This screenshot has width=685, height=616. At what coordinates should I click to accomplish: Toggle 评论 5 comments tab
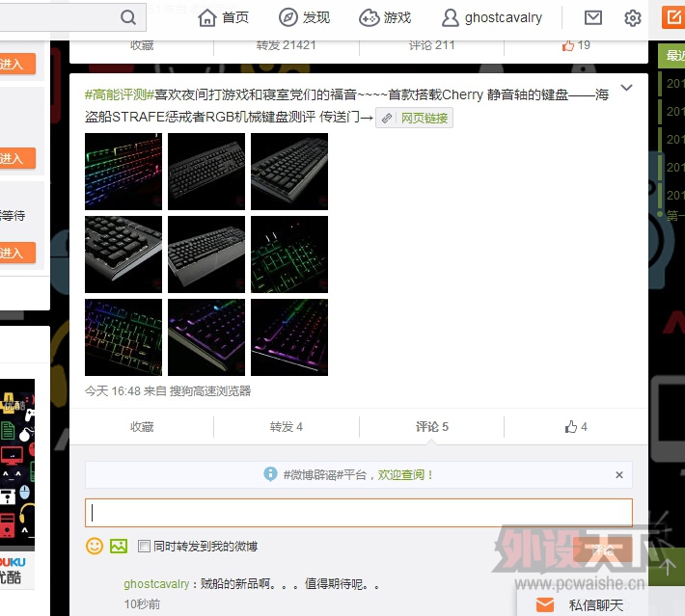[431, 426]
